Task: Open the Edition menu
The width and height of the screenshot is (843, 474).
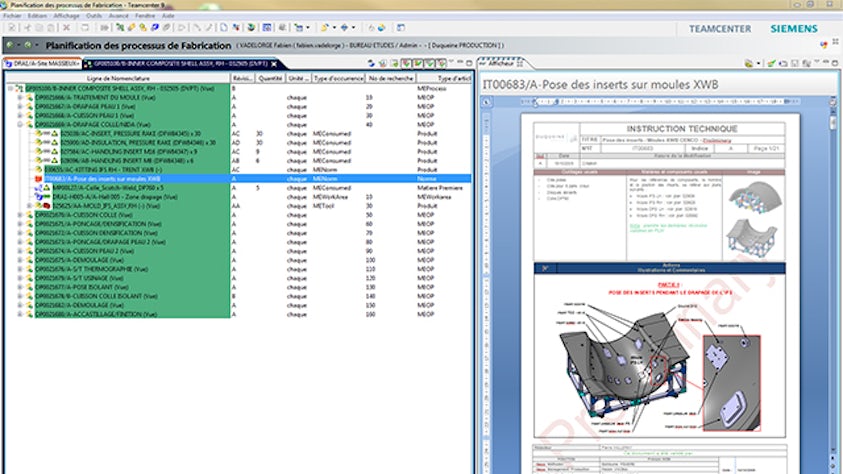Action: [38, 16]
